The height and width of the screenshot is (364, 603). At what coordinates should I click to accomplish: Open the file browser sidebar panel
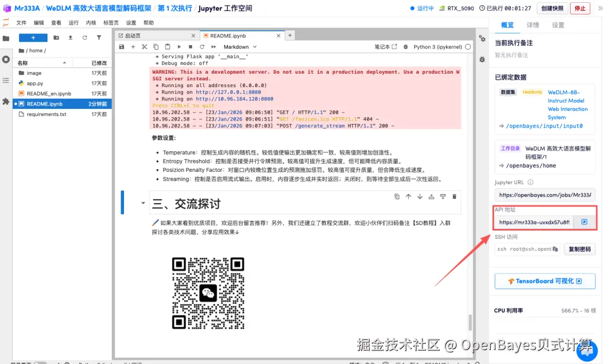[x=6, y=39]
